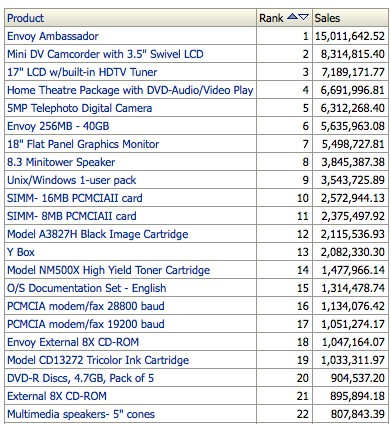Select Envoy External 8X CD-ROM link

[73, 342]
